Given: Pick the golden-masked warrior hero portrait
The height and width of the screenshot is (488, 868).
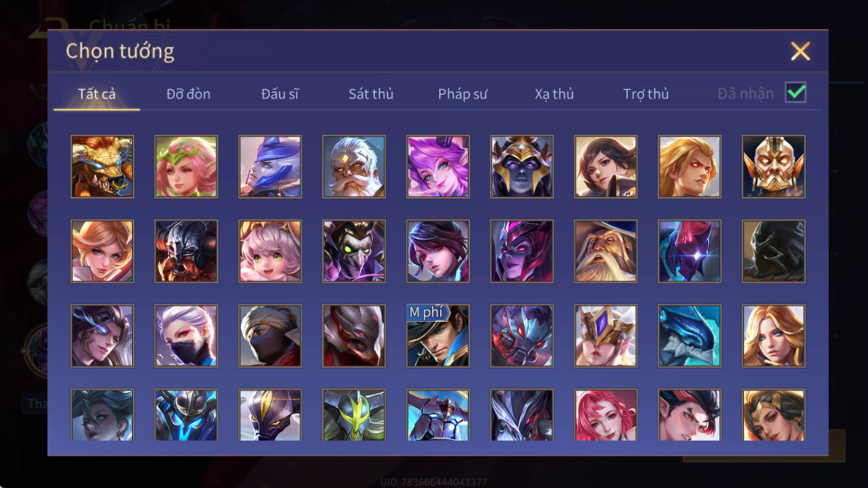Looking at the screenshot, I should pos(774,166).
